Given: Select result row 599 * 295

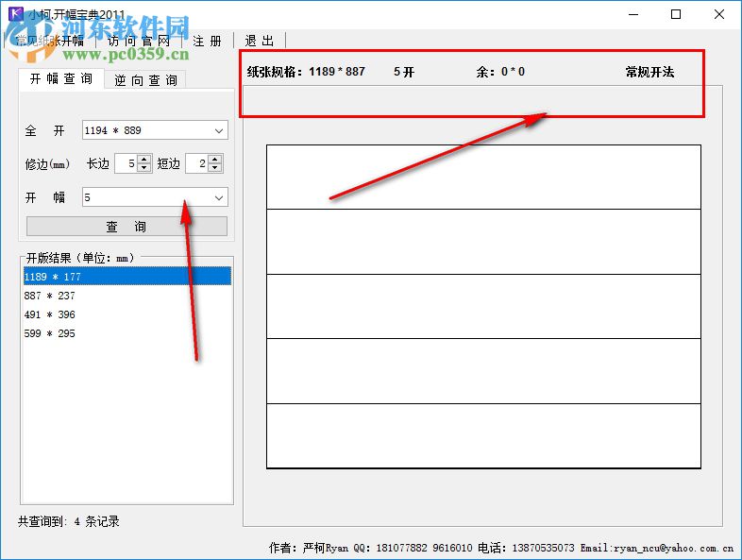Looking at the screenshot, I should (127, 333).
